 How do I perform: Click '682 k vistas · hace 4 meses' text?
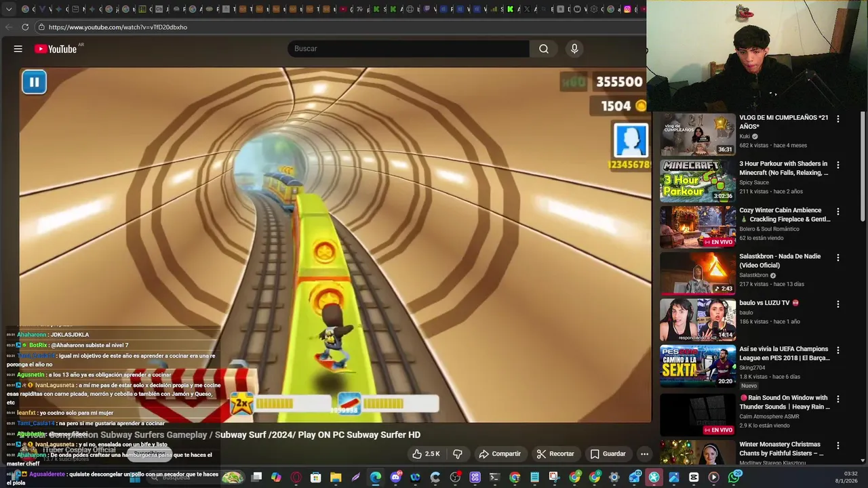[x=773, y=145]
